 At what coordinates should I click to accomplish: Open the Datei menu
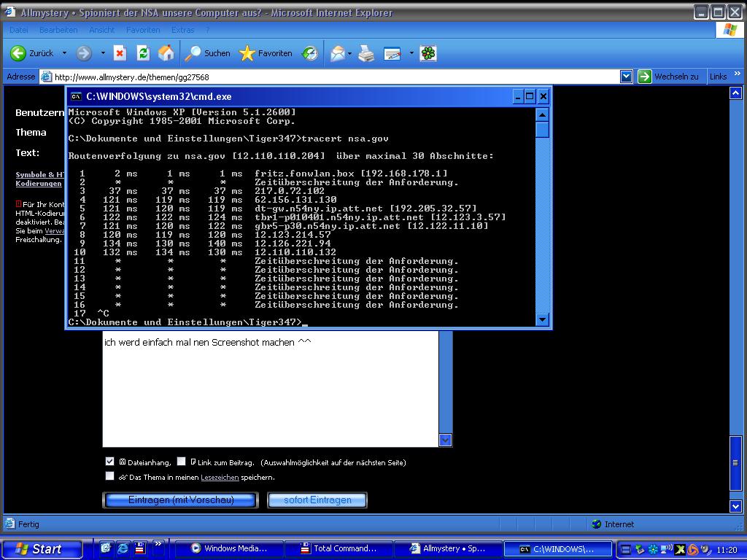click(18, 30)
